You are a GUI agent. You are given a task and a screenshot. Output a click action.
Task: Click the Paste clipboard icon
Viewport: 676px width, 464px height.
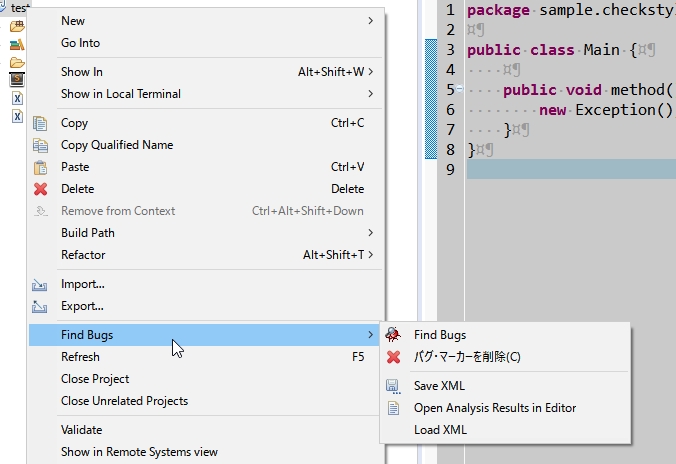(41, 167)
